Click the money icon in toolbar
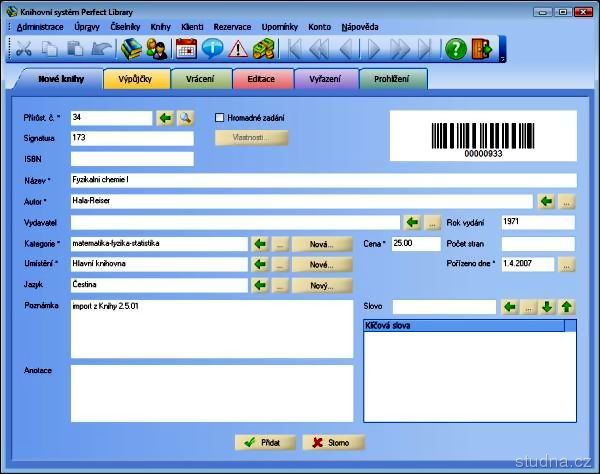Image resolution: width=600 pixels, height=474 pixels. tap(264, 48)
